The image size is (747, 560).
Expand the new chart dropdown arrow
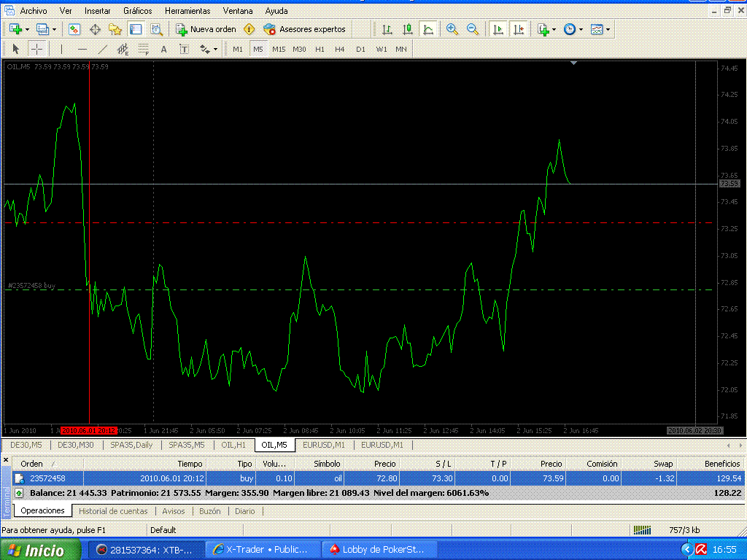click(x=27, y=29)
